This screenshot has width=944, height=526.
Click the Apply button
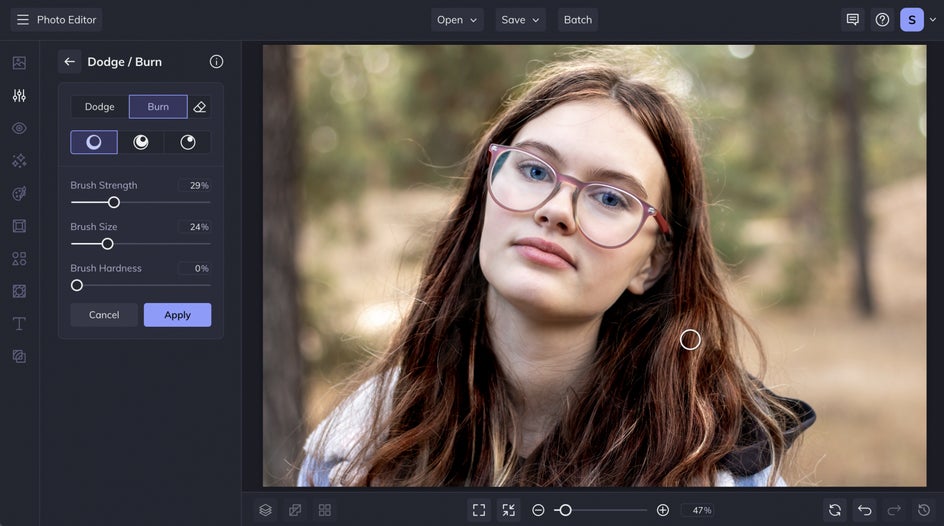pyautogui.click(x=177, y=315)
